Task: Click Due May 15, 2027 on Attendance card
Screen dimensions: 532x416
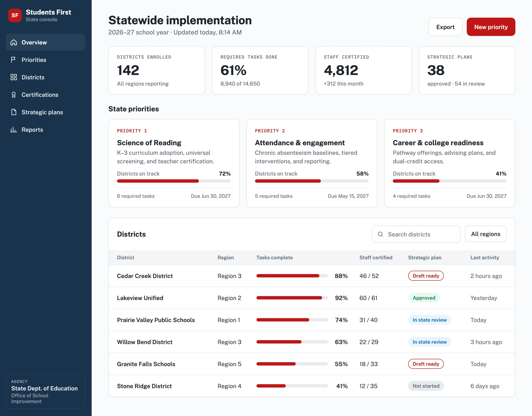Action: coord(348,196)
